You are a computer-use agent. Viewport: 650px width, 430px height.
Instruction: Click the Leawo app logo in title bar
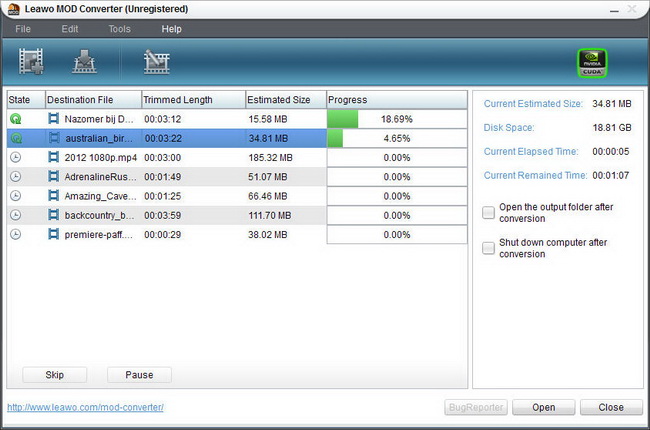(x=14, y=9)
